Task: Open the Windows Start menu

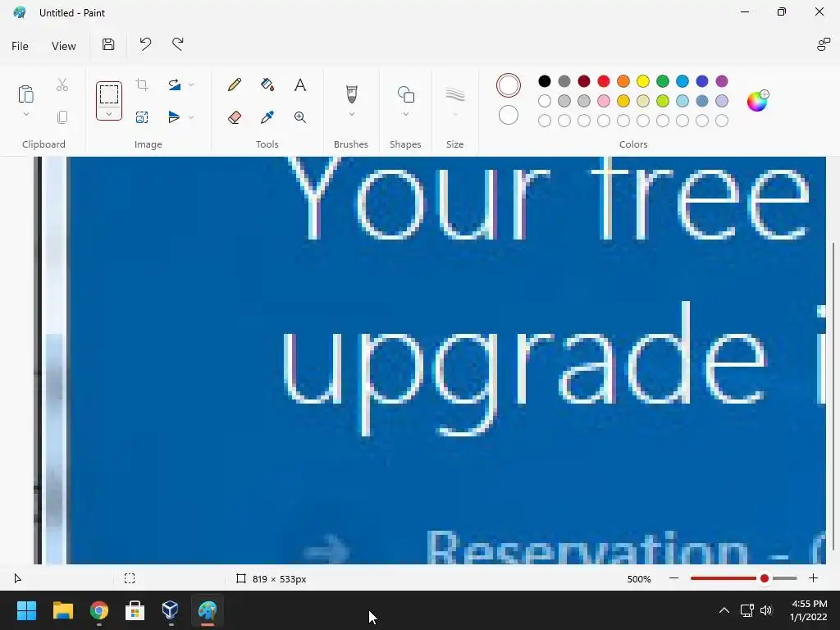Action: click(x=26, y=610)
